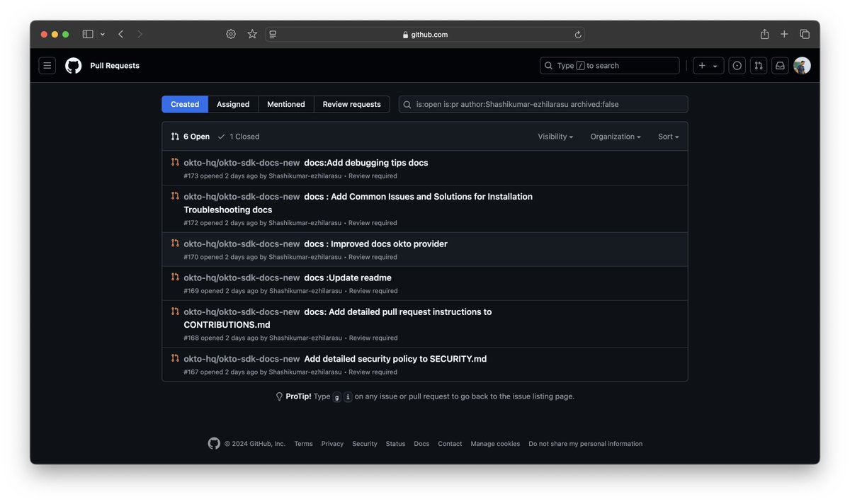Screen dimensions: 850x504
Task: Click the bookmark star icon in Safari toolbar
Action: (x=252, y=34)
